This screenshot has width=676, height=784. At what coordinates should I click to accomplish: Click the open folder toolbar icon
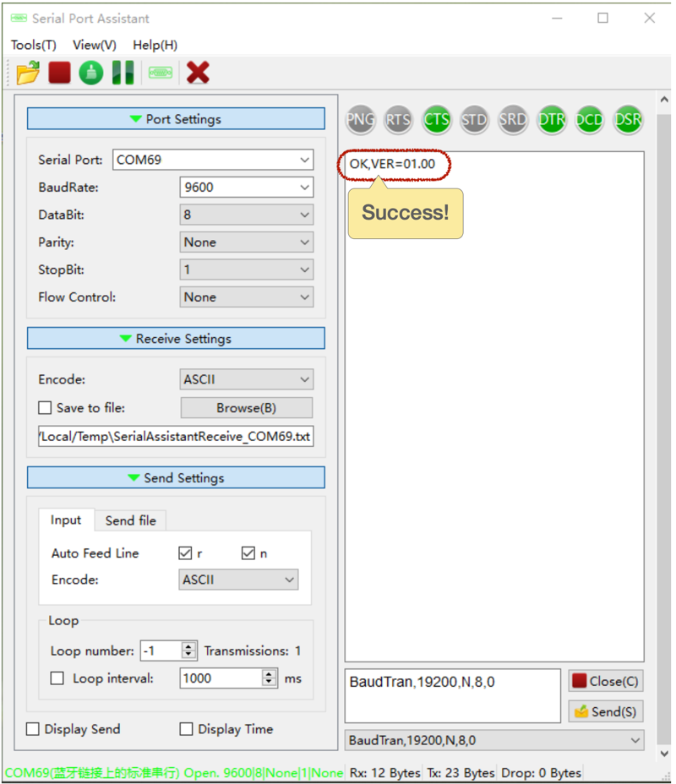coord(28,73)
